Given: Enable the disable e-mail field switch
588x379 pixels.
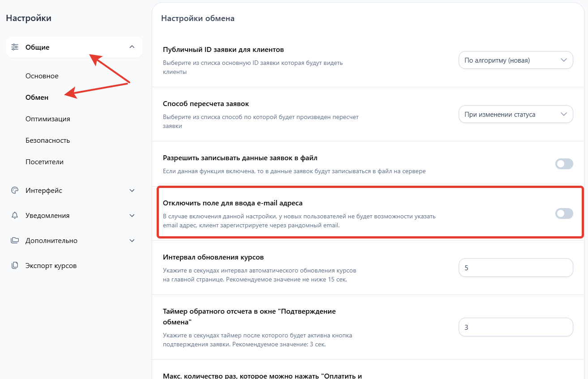Looking at the screenshot, I should [564, 213].
